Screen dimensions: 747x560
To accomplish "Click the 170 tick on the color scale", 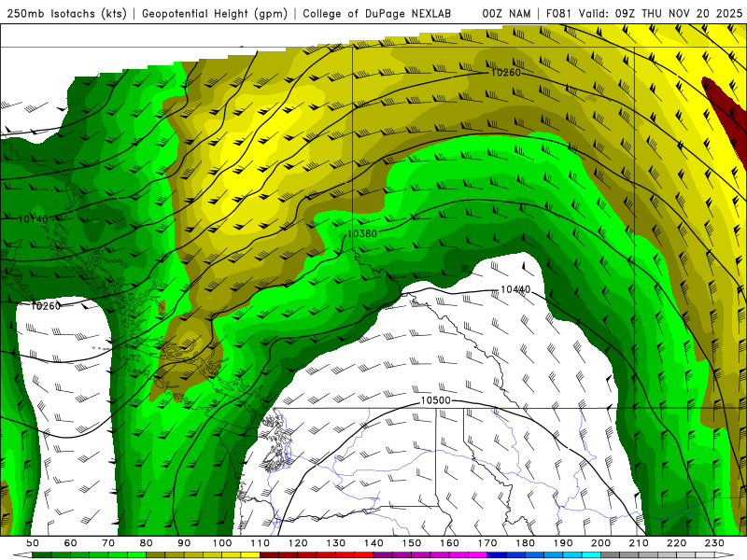I will tap(487, 543).
